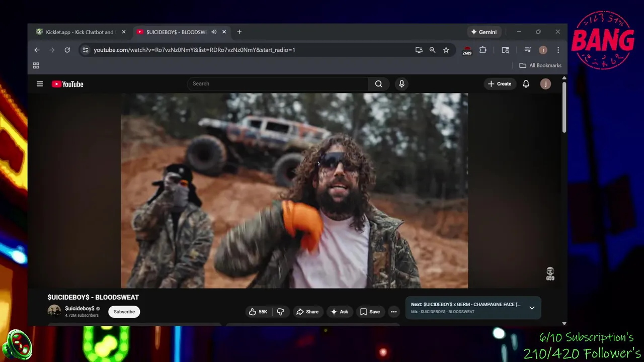Screen dimensions: 644x362
Task: Save the video to a playlist
Action: click(x=370, y=312)
